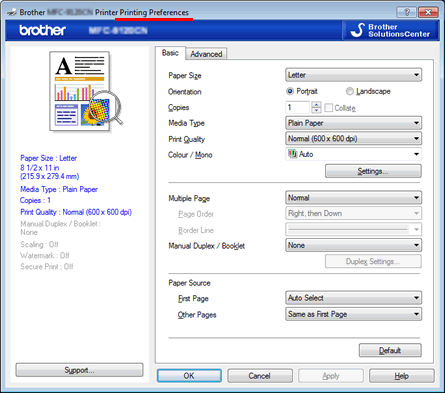
Task: Click the Help button
Action: 402,376
